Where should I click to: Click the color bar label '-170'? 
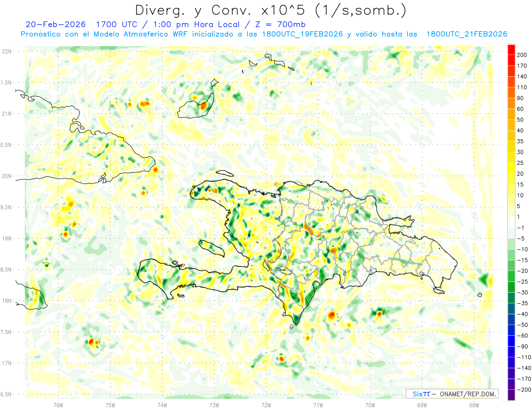tap(524, 379)
